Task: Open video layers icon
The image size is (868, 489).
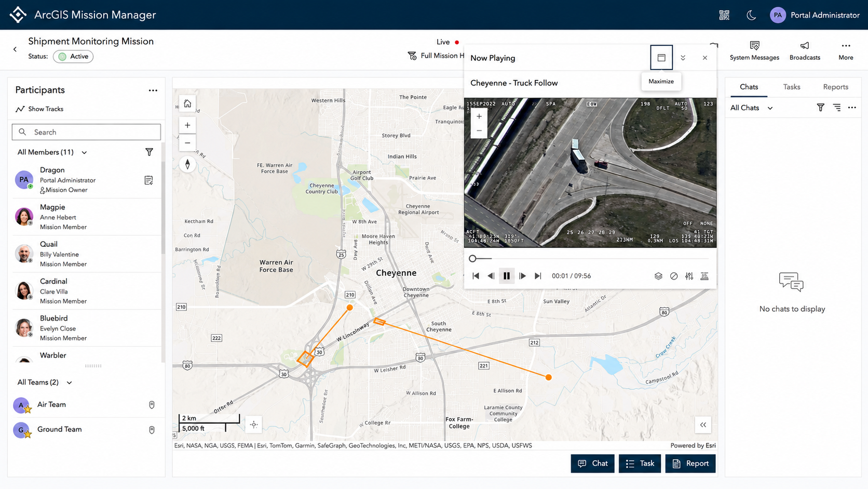Action: click(658, 276)
